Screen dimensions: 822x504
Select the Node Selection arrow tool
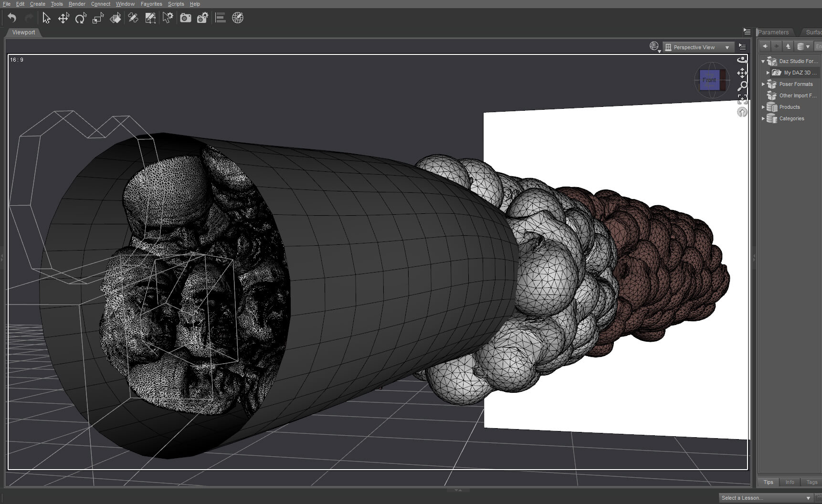pyautogui.click(x=46, y=18)
